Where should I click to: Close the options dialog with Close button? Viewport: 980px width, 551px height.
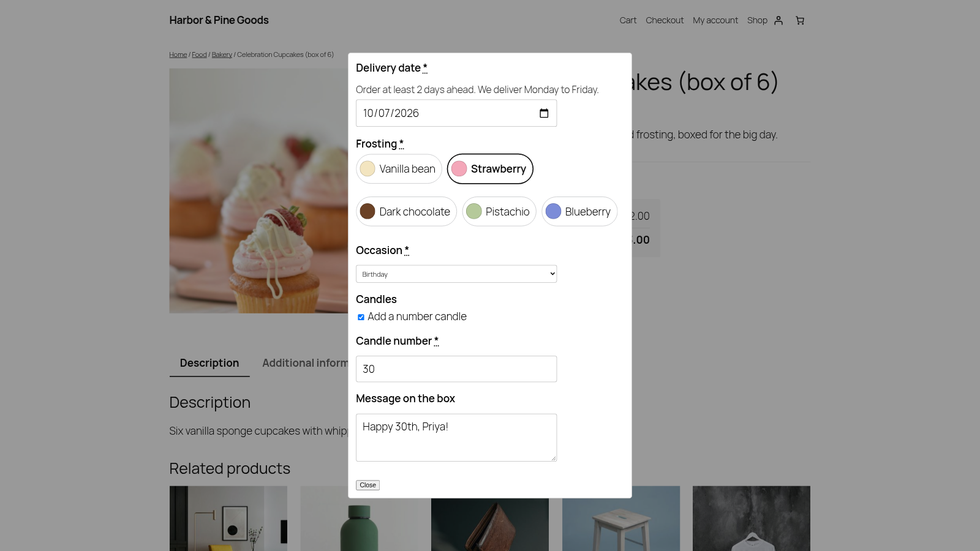[x=367, y=485]
